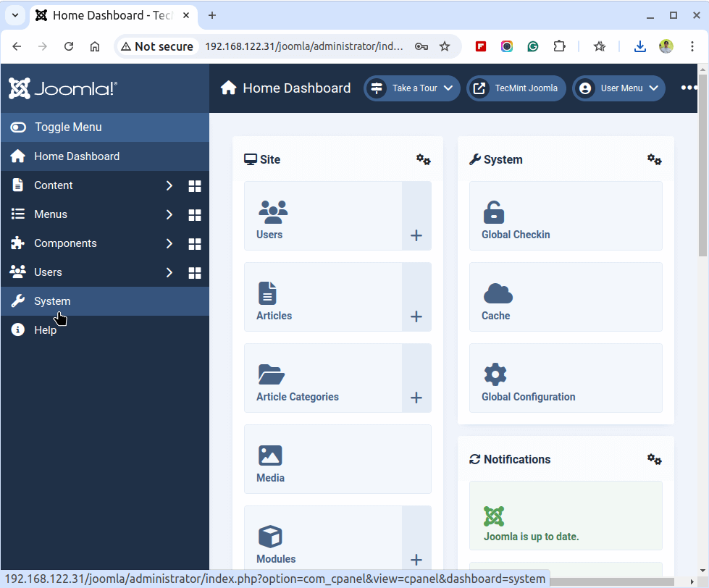The image size is (709, 588).
Task: Open Global Configuration gear icon
Action: [495, 374]
